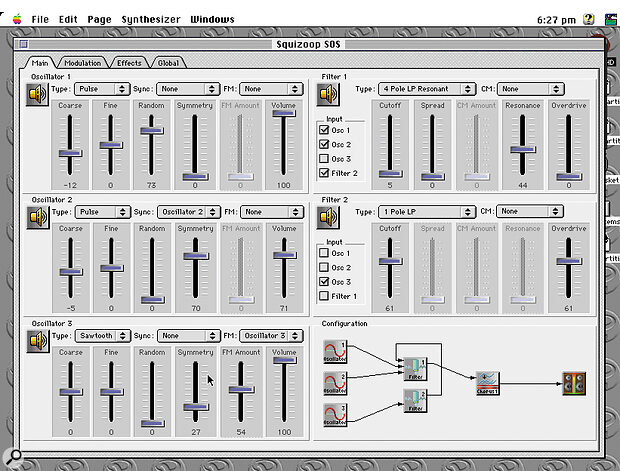Viewport: 620px width, 471px height.
Task: Open the Windows menu
Action: (212, 19)
